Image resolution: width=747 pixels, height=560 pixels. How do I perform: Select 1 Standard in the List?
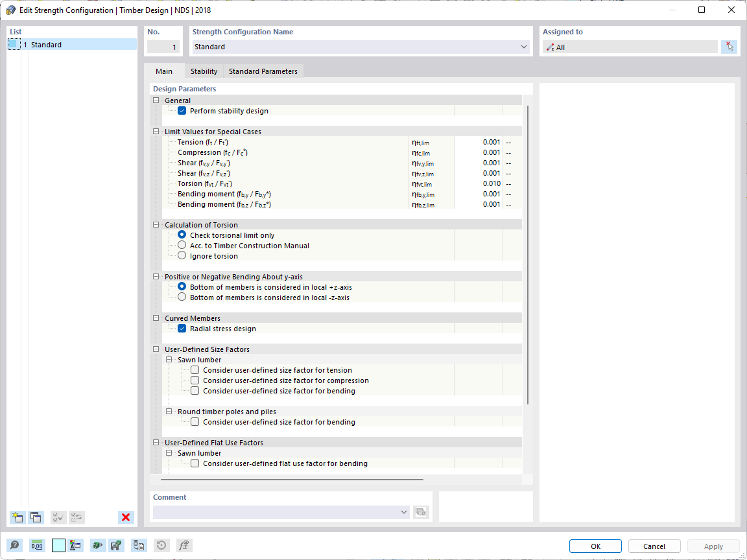(73, 44)
